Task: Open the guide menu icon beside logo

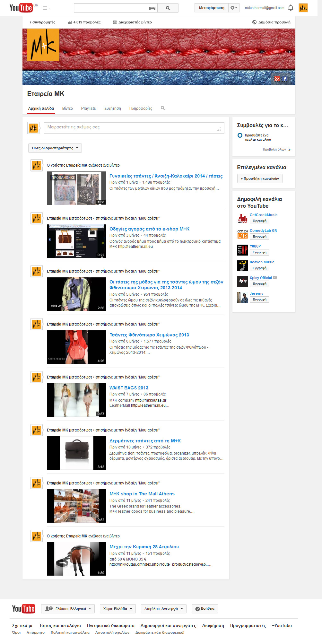Action: (x=46, y=8)
